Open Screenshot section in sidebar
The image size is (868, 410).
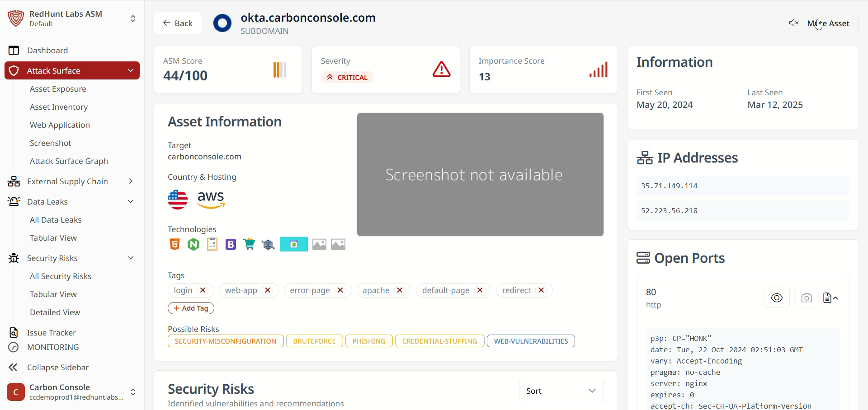click(51, 143)
